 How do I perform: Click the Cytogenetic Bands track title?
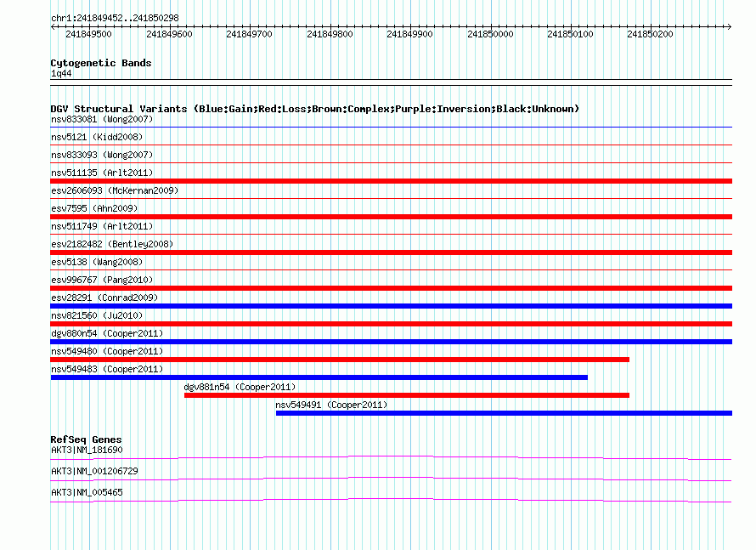(x=101, y=63)
